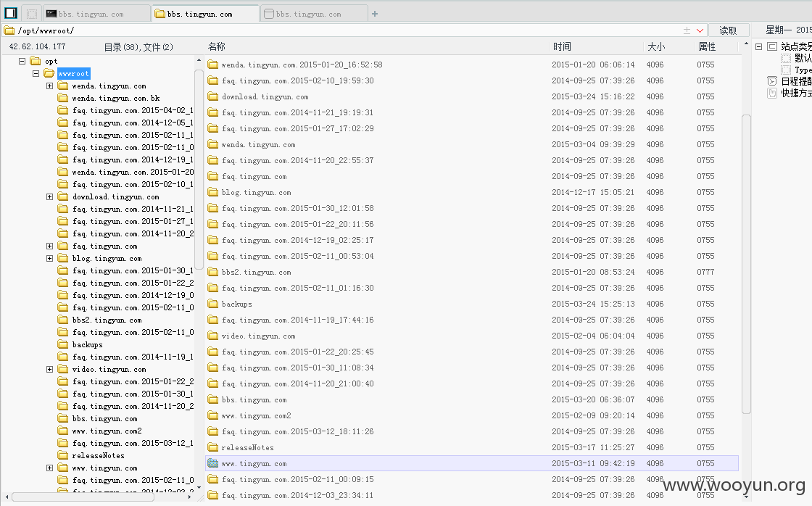
Task: Expand www.tingyun.com in the tree
Action: (50, 468)
